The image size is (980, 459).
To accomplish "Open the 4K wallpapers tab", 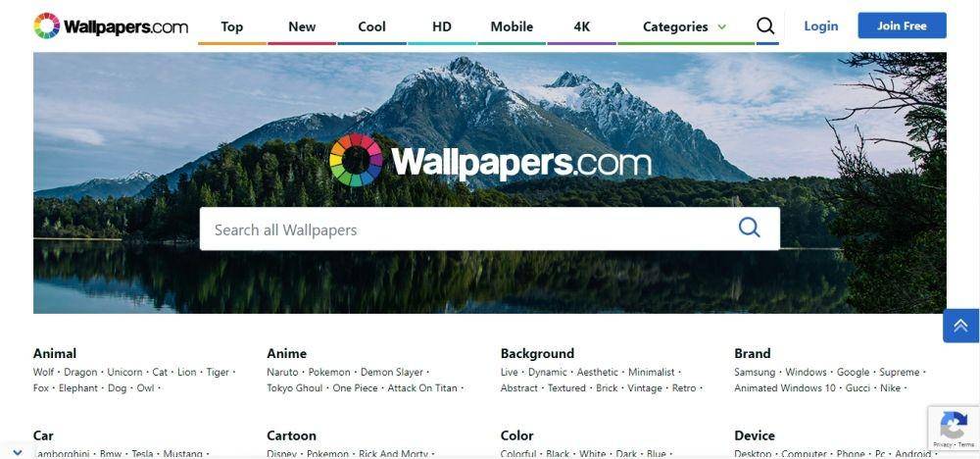I will (x=581, y=26).
